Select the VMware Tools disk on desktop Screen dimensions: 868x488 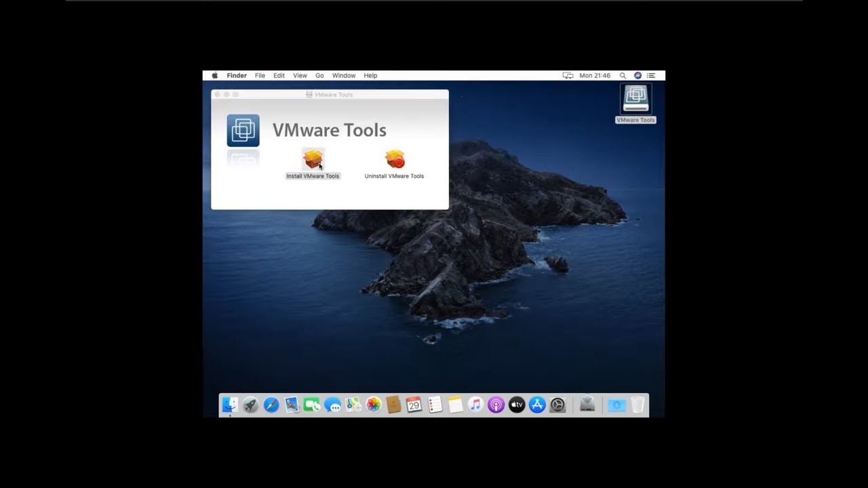coord(635,100)
